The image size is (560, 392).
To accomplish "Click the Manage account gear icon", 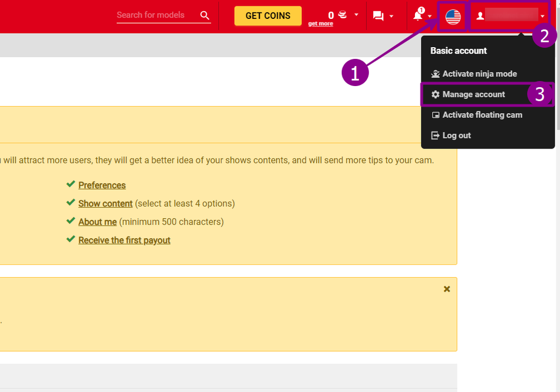I will click(436, 94).
